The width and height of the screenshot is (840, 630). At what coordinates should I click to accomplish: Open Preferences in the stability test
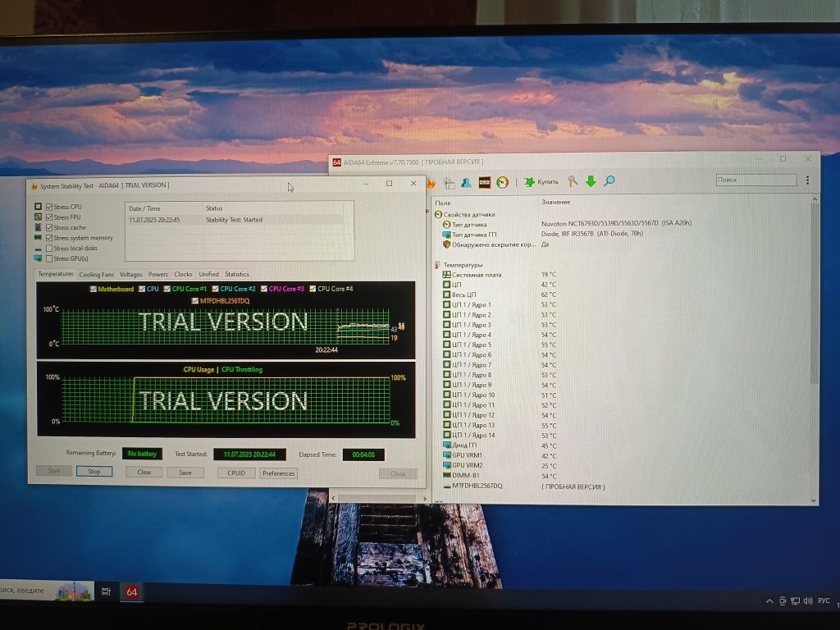point(279,473)
